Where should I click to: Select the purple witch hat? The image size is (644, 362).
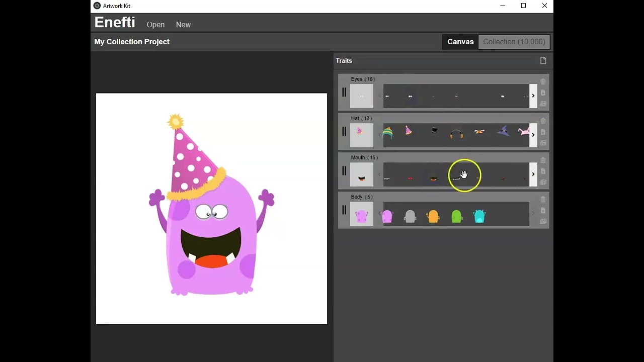click(x=503, y=131)
